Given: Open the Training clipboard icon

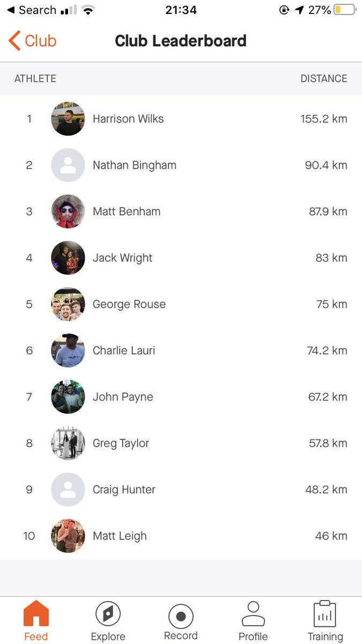Looking at the screenshot, I should [325, 614].
